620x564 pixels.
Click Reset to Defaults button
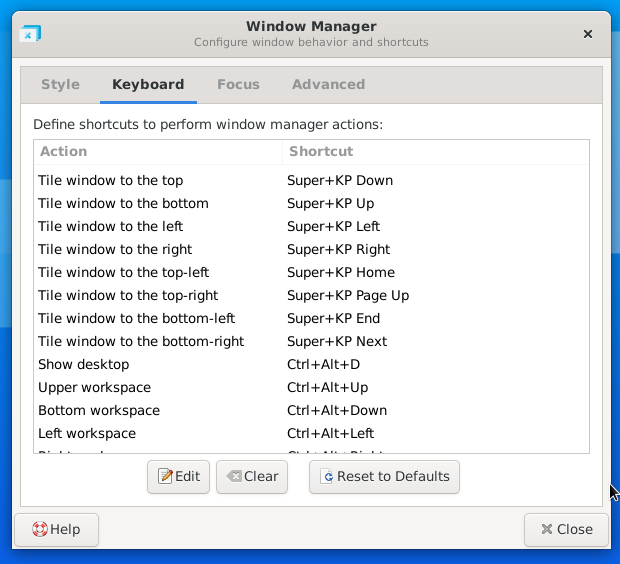(x=384, y=477)
